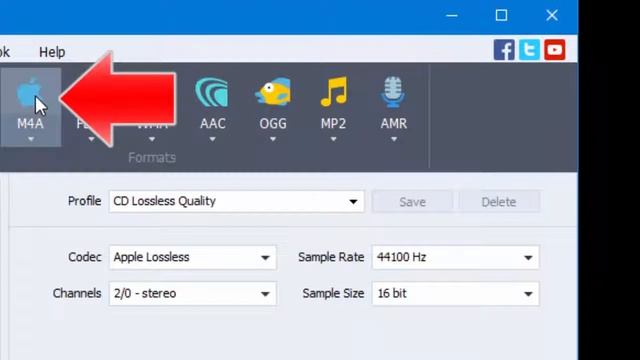Open the Help menu
This screenshot has width=640, height=360.
pyautogui.click(x=52, y=52)
